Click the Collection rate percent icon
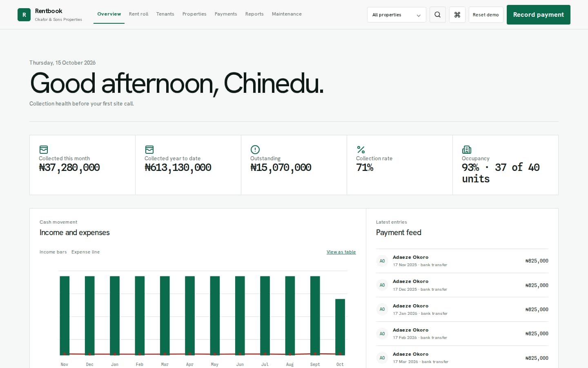This screenshot has width=588, height=368. 361,150
